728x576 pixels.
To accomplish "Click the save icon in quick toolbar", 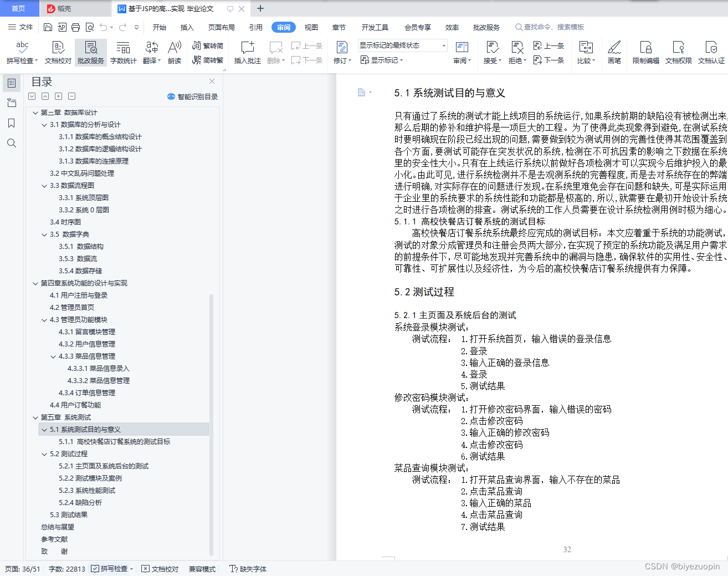I will click(x=48, y=27).
